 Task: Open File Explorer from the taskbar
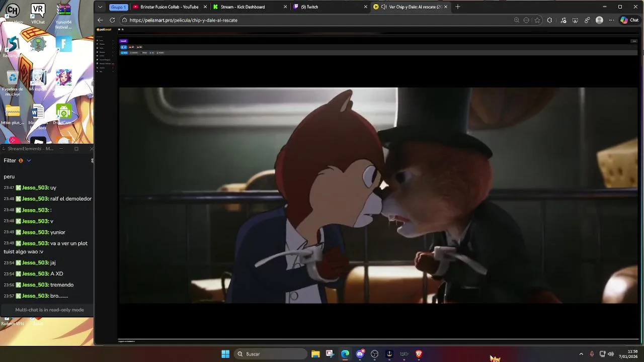point(315,354)
